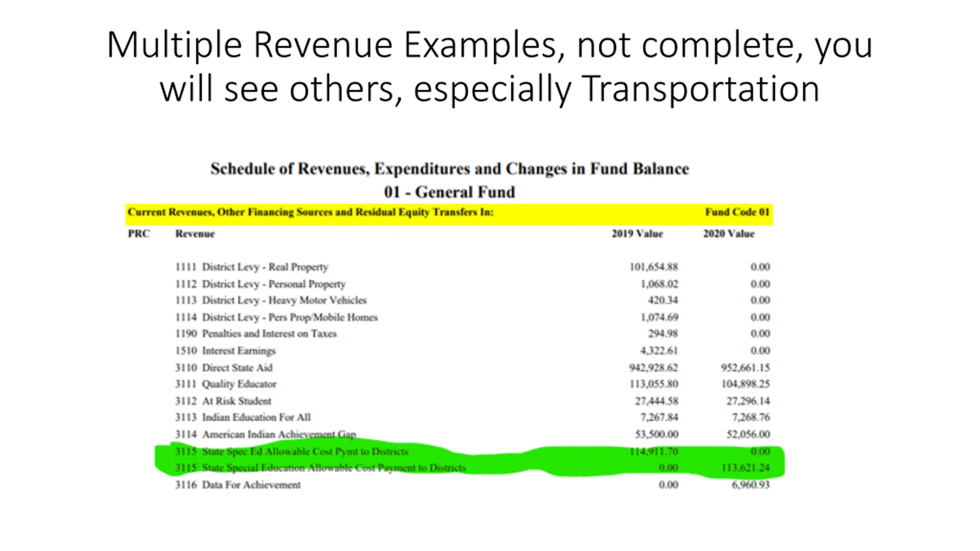Image resolution: width=980 pixels, height=551 pixels.
Task: Click the 420.34 value
Action: click(663, 300)
